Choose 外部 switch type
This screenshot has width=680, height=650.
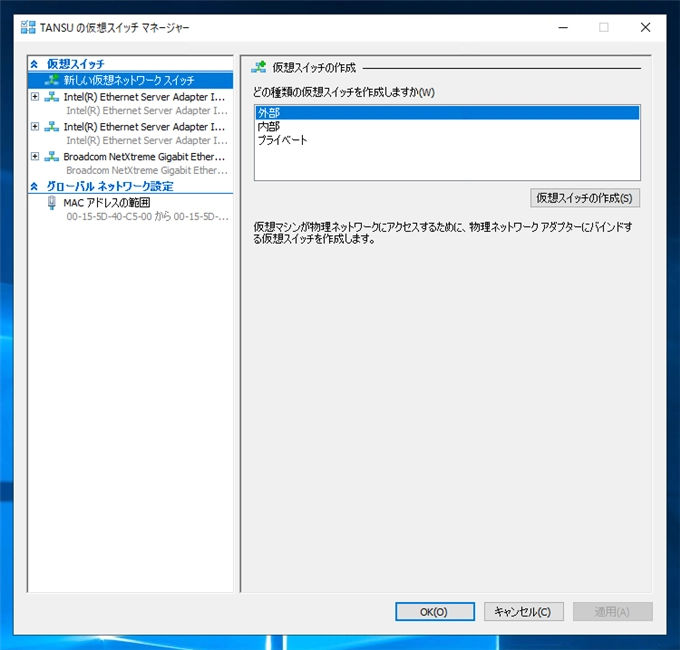pos(447,113)
